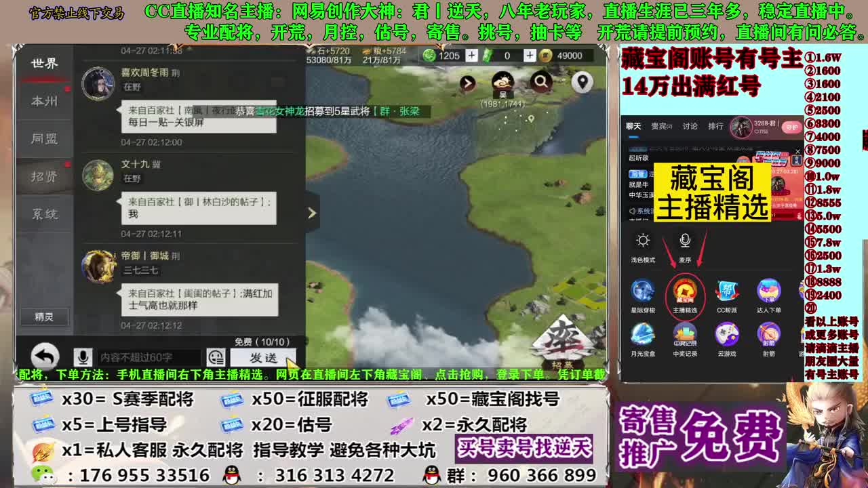Click the x50=征服配将 gift ticket icon
Screen dimensions: 868x488
click(x=231, y=399)
